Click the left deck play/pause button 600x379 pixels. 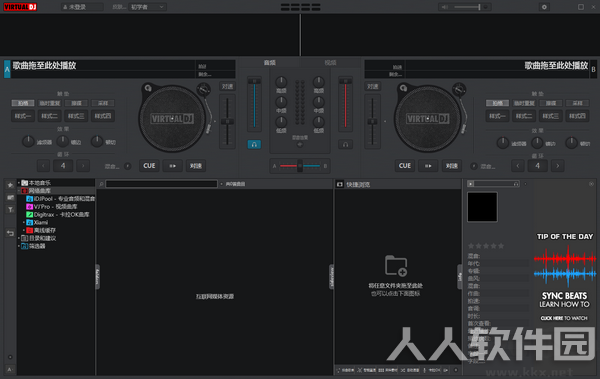point(173,166)
